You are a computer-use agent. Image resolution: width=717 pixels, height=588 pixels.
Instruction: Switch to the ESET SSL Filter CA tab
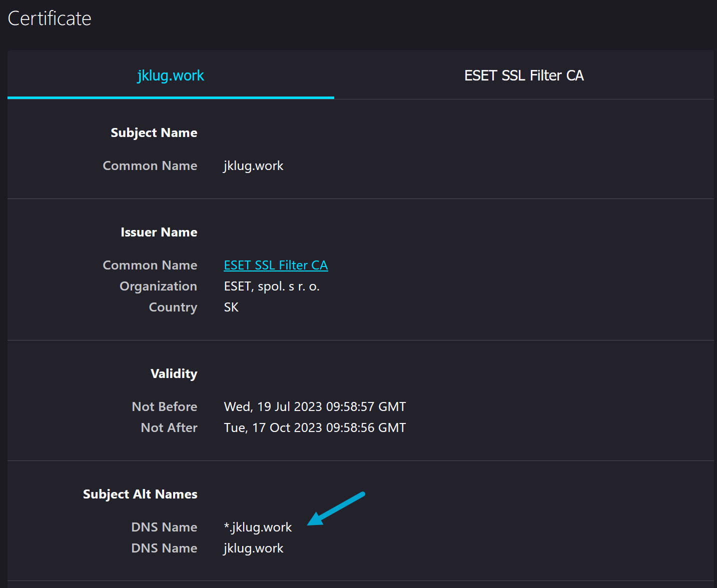tap(524, 75)
